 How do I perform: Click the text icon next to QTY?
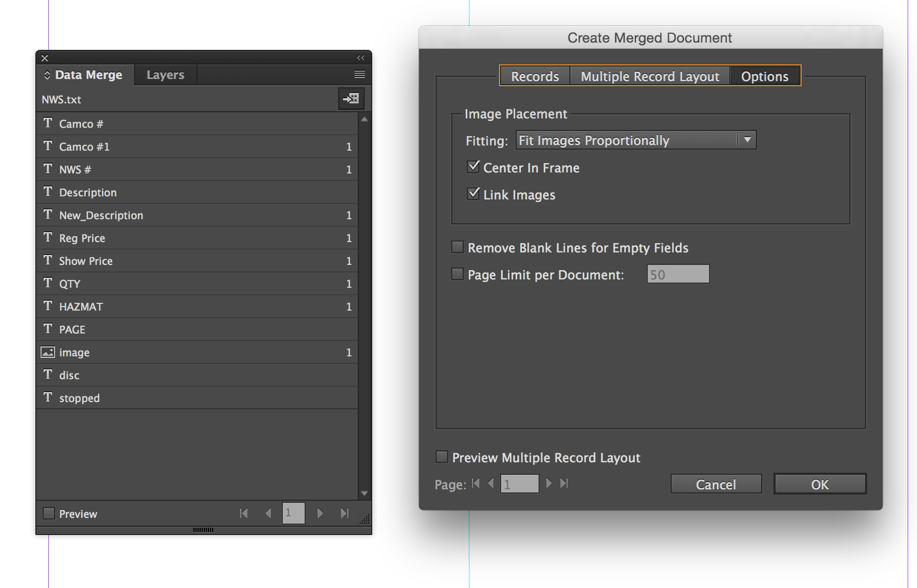tap(48, 283)
